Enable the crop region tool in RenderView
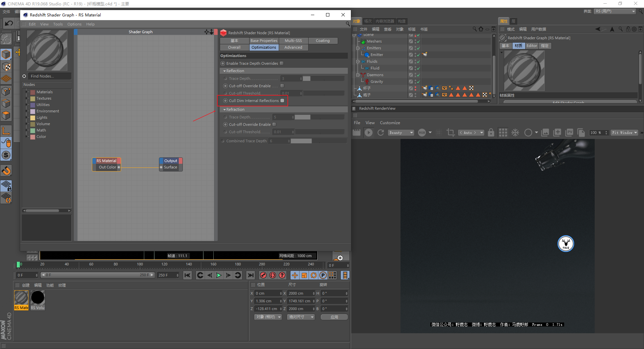 coord(450,133)
